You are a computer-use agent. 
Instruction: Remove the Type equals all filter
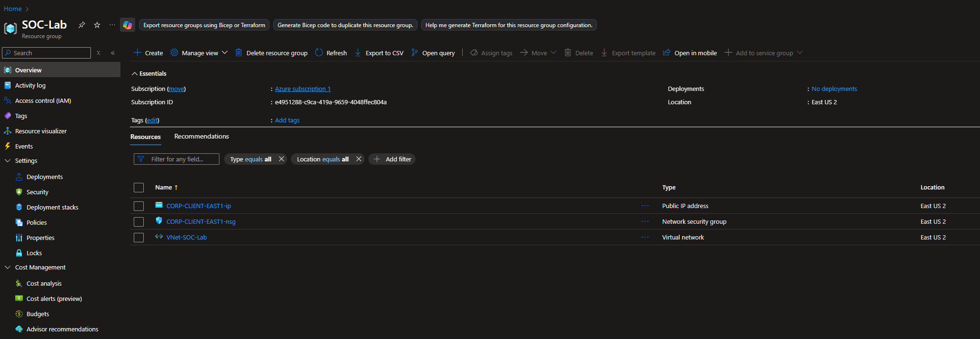pyautogui.click(x=281, y=159)
